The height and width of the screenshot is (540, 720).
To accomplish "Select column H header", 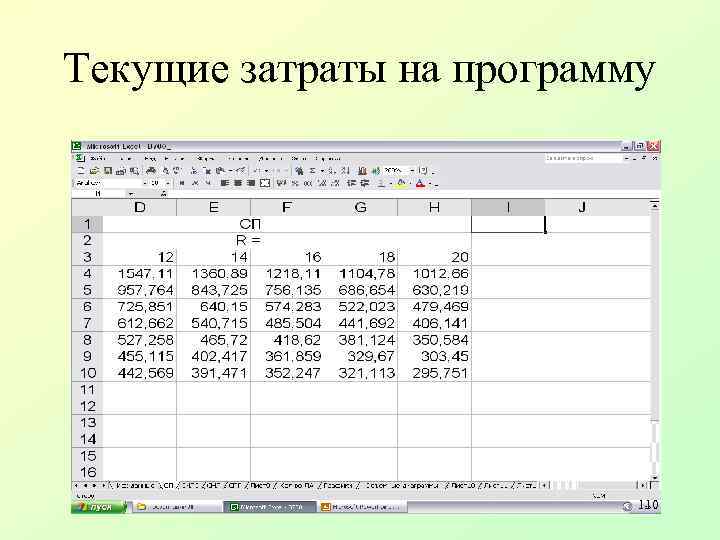I will (434, 208).
